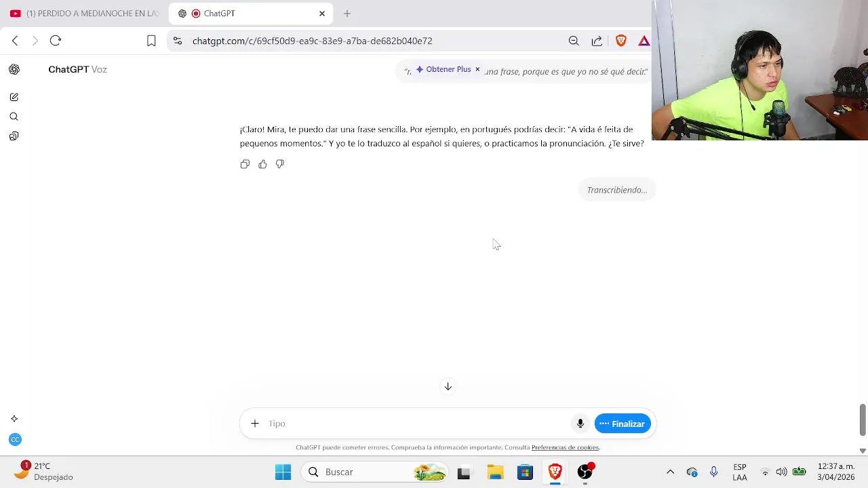Open Brave Shields lion icon
The height and width of the screenshot is (488, 868).
620,41
